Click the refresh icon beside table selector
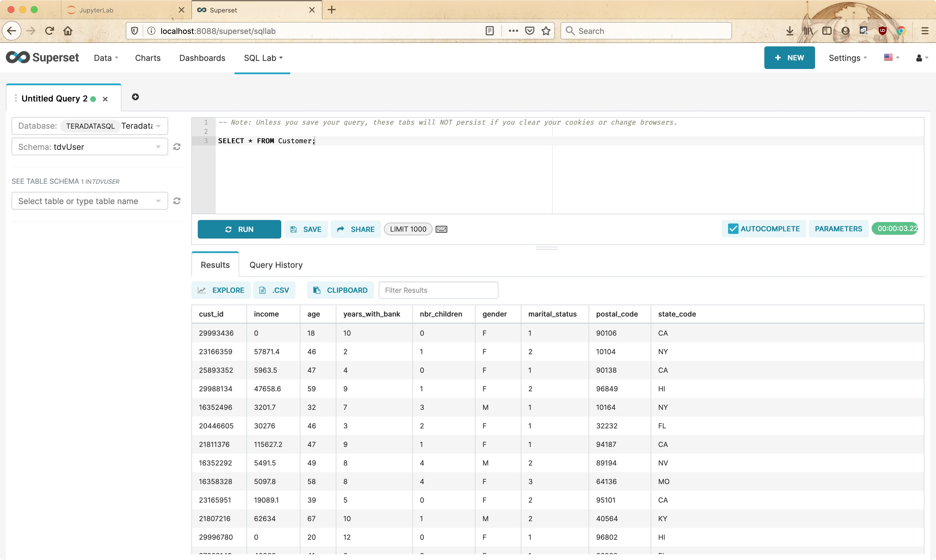Screen dimensions: 936x560 (177, 201)
